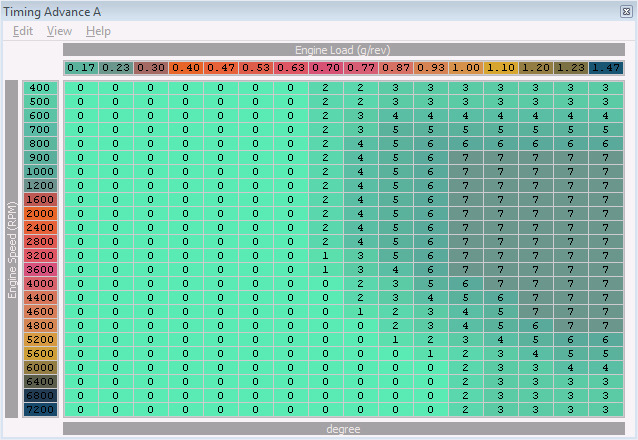The height and width of the screenshot is (440, 638).
Task: Select the 1.23 engine load column header
Action: pos(570,68)
